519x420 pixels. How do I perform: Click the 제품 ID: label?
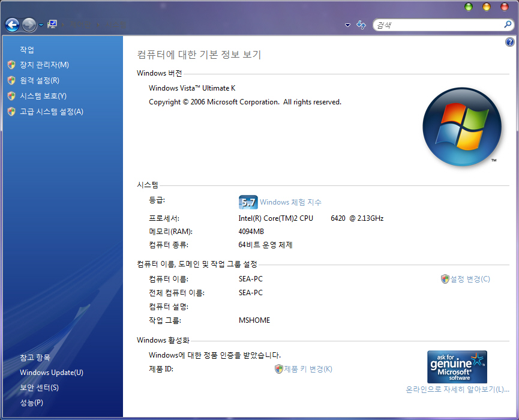click(x=161, y=369)
